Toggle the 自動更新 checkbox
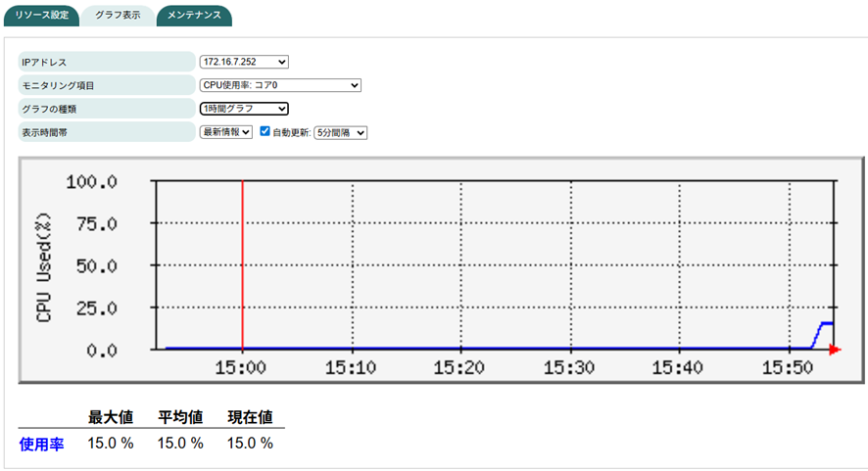Viewport: 868px width, 471px height. 265,132
